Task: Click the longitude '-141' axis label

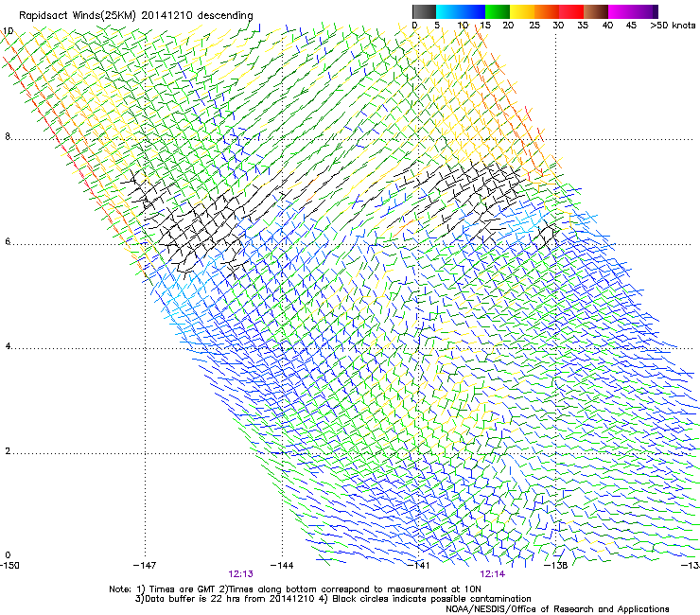Action: [419, 566]
